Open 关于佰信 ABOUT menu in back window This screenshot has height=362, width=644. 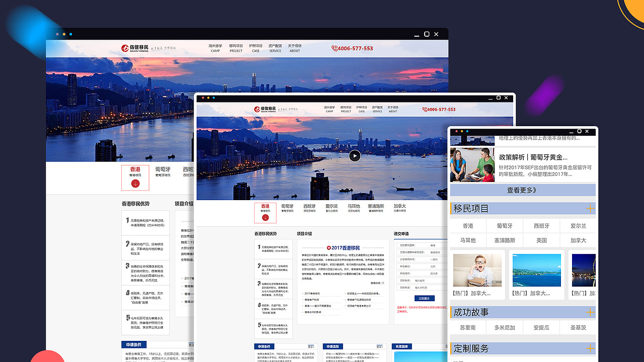point(295,48)
